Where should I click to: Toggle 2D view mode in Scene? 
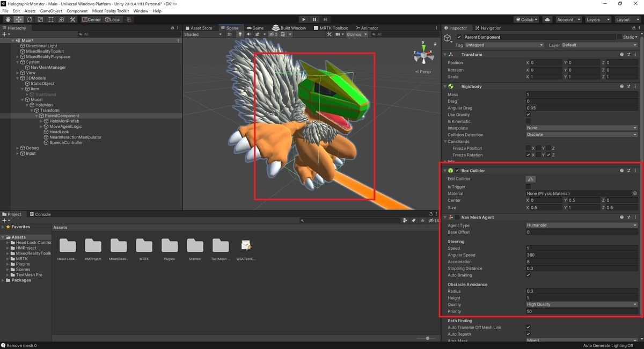[229, 34]
